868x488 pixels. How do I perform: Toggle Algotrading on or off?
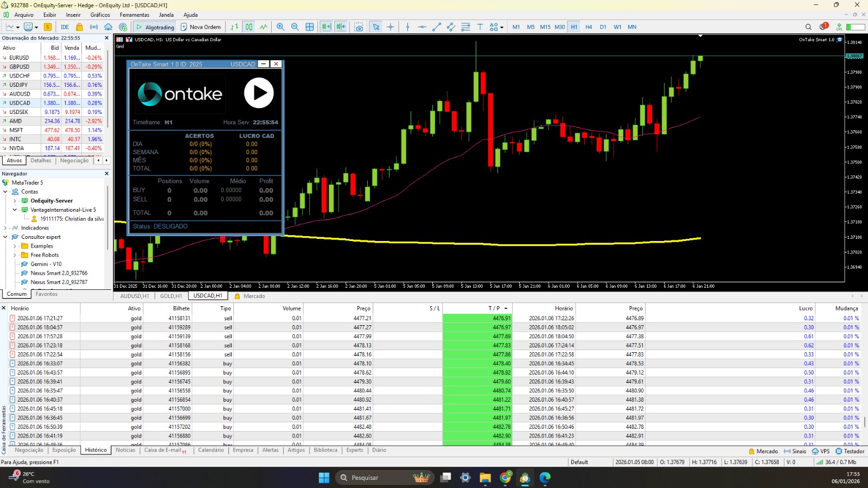[x=155, y=27]
